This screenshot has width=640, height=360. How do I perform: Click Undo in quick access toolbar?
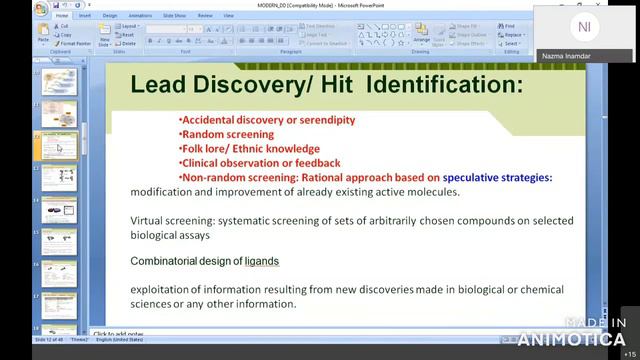click(65, 5)
